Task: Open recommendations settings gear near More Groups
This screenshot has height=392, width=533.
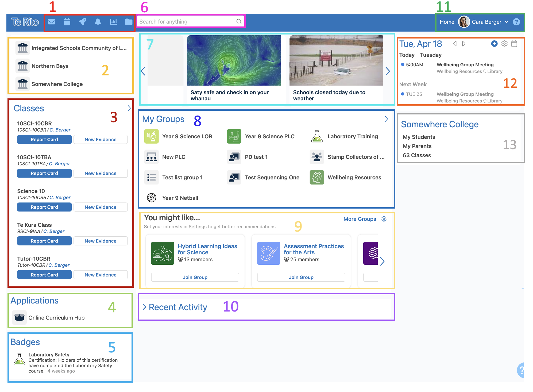Action: coord(384,219)
